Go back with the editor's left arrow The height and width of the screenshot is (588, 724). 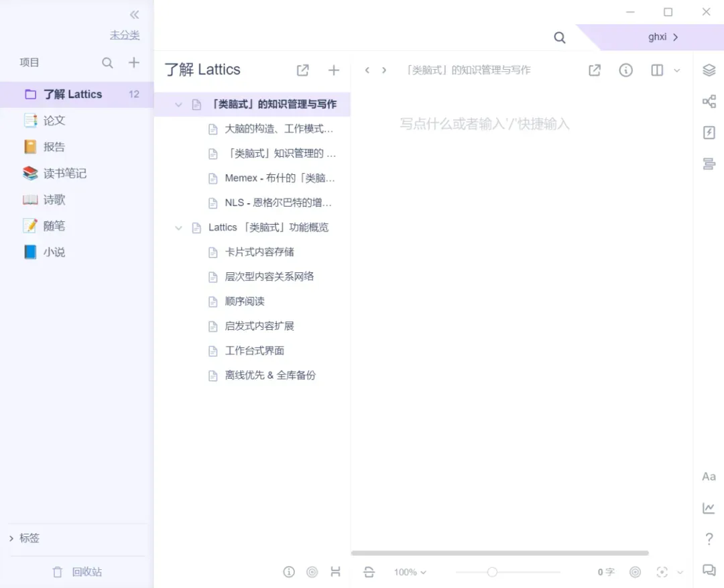click(x=367, y=70)
